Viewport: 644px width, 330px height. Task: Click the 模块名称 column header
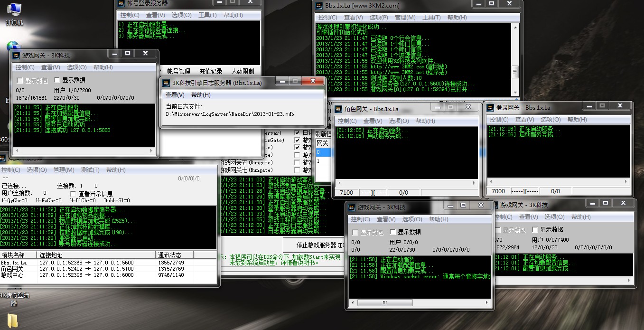click(19, 255)
